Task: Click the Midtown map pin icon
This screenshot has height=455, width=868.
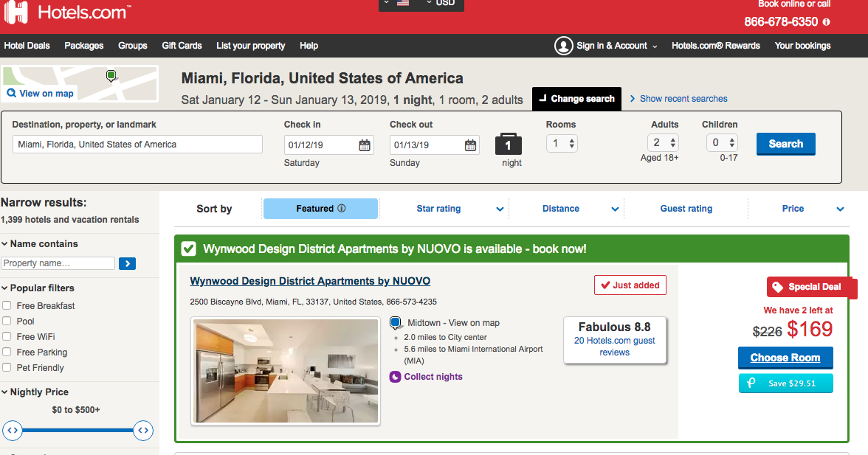Action: pos(395,323)
